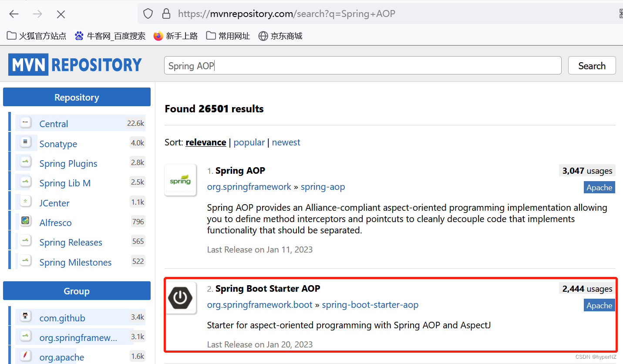Click the Central repository icon
Viewport: 623px width, 364px height.
tap(25, 123)
